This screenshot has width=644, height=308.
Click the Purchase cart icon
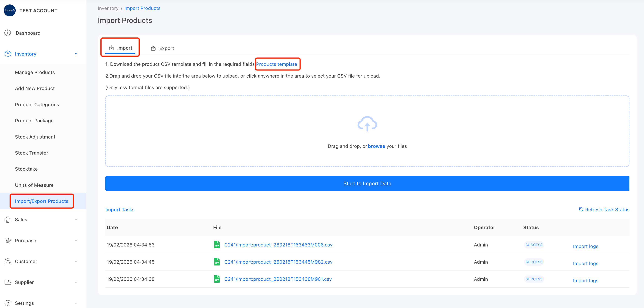pos(8,241)
